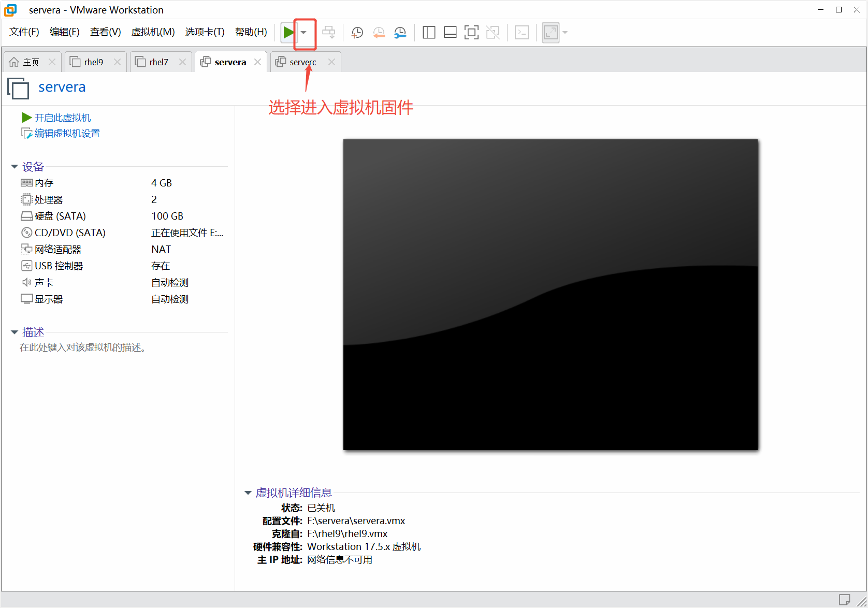Click config file path F:\servera\servera.vmx
The image size is (868, 608).
tap(356, 521)
